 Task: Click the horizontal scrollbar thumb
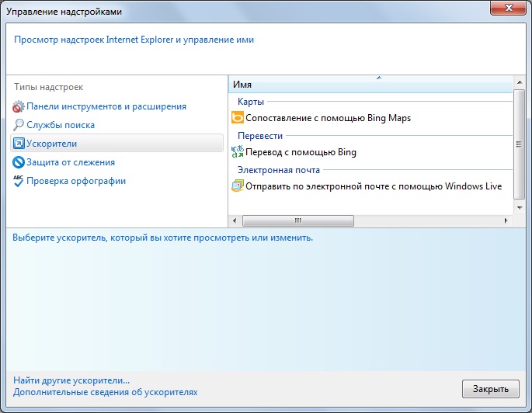(x=298, y=220)
